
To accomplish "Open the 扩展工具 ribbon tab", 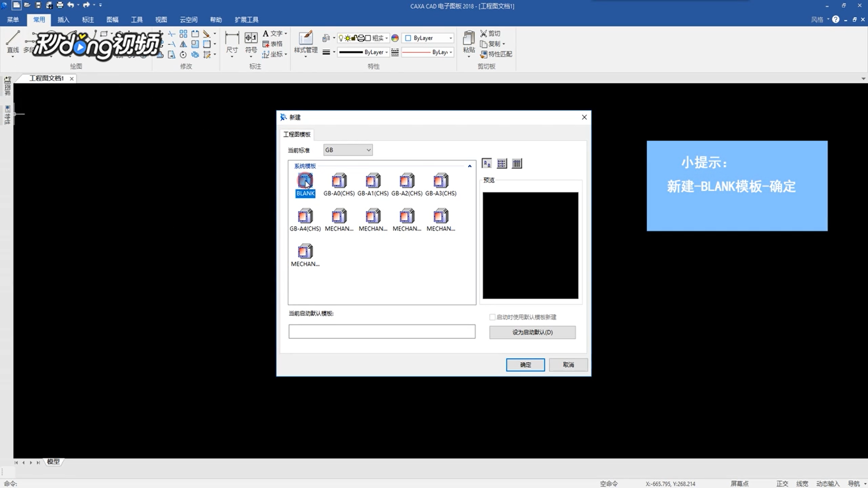I will 246,19.
